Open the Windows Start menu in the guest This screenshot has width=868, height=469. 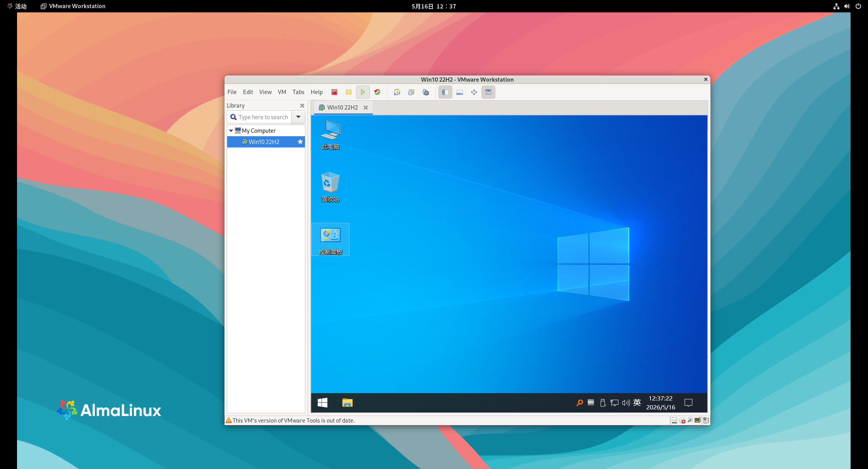click(x=322, y=403)
